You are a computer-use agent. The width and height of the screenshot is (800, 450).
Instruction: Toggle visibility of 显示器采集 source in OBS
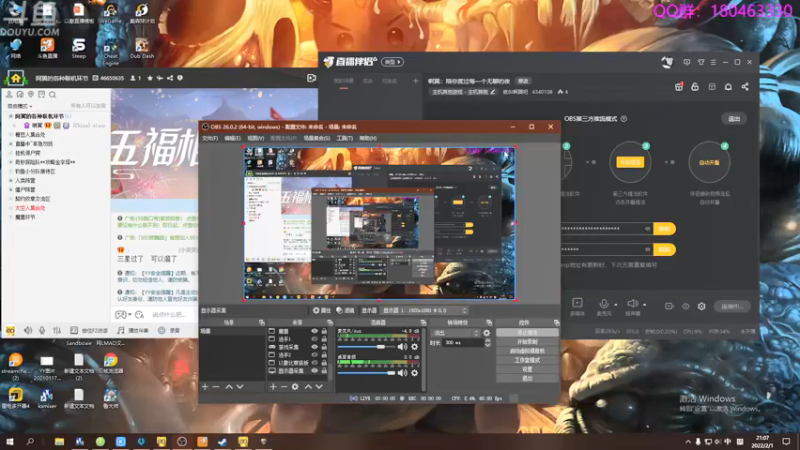(x=314, y=371)
